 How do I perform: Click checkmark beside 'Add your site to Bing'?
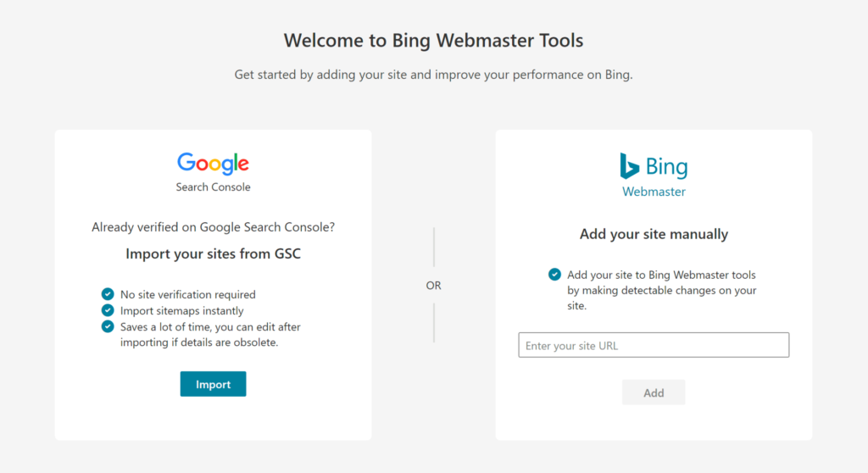554,275
